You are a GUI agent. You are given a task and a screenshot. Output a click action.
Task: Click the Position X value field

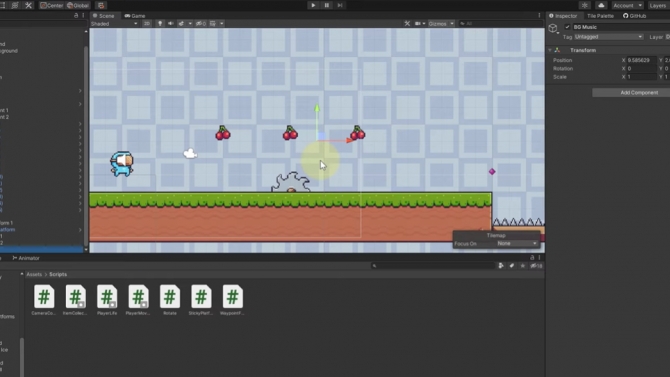[x=641, y=60]
